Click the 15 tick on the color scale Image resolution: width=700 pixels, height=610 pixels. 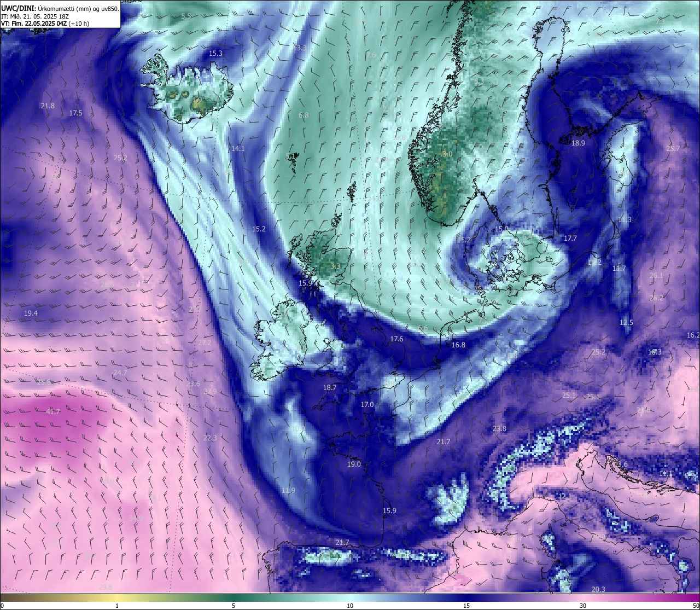point(466,606)
